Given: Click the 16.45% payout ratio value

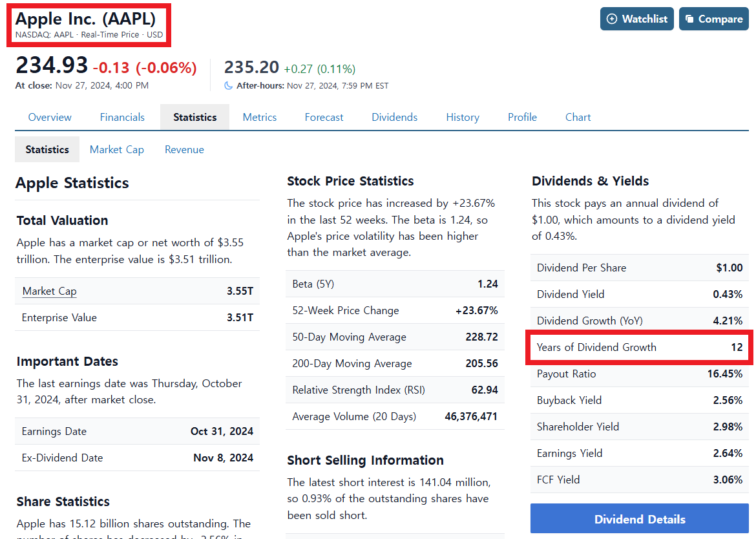Looking at the screenshot, I should 724,374.
